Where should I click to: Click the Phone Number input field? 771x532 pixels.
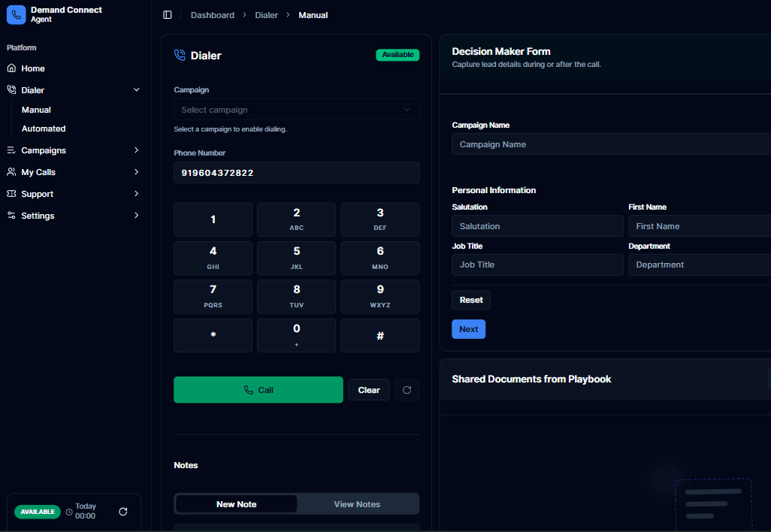point(296,172)
